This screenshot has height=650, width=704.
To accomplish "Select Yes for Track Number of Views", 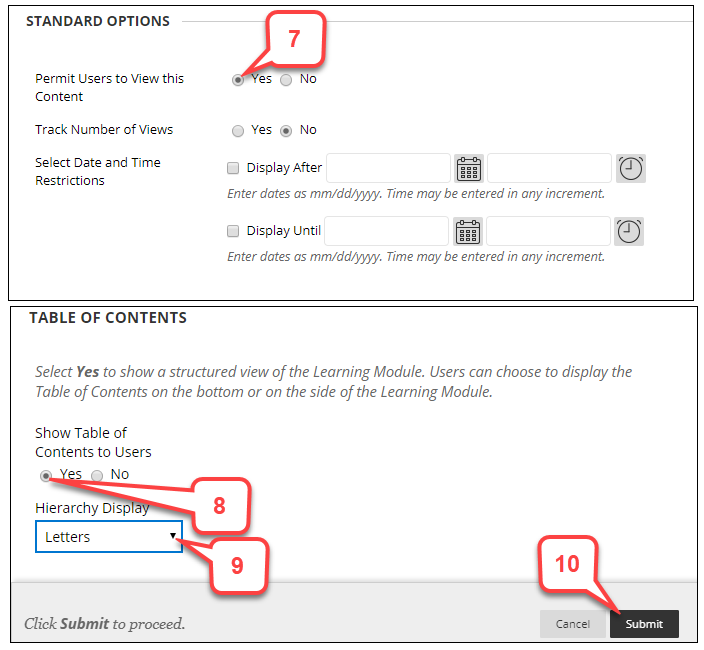I will pyautogui.click(x=238, y=130).
